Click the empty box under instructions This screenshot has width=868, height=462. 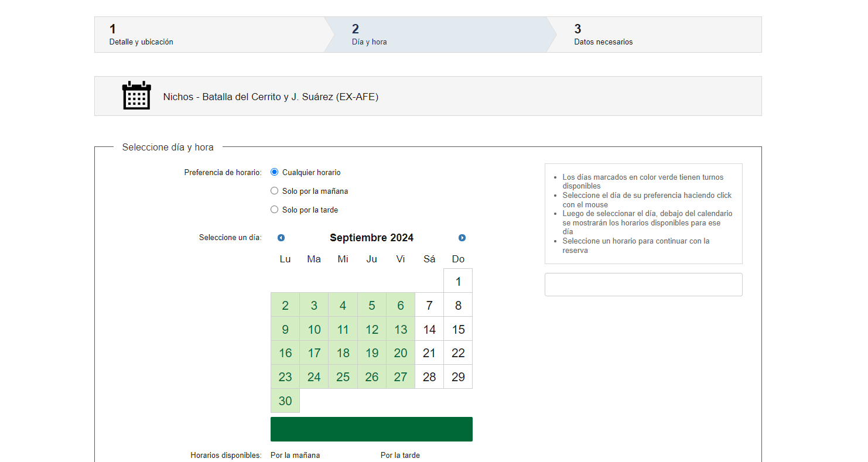(x=643, y=285)
